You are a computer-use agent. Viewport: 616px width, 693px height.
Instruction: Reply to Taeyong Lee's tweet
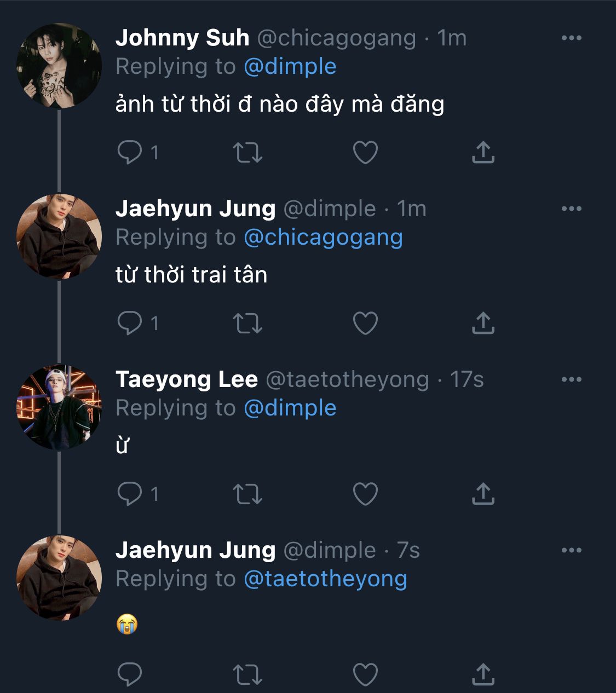[x=130, y=494]
